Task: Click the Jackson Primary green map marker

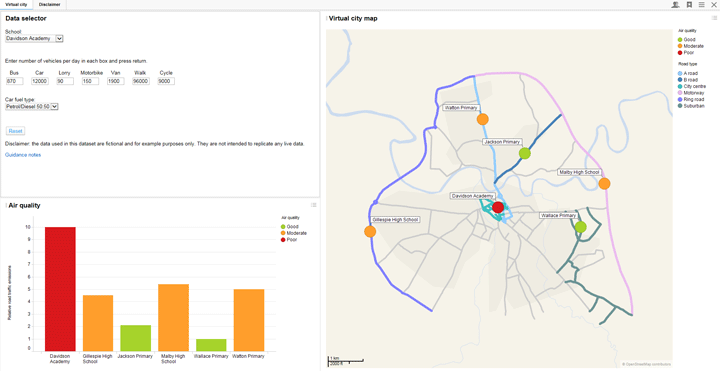Action: click(525, 153)
